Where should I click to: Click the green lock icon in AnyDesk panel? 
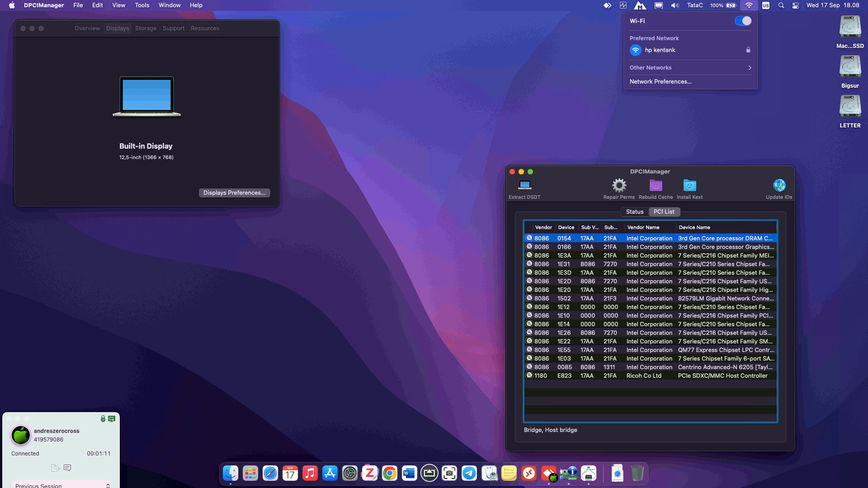click(x=103, y=419)
